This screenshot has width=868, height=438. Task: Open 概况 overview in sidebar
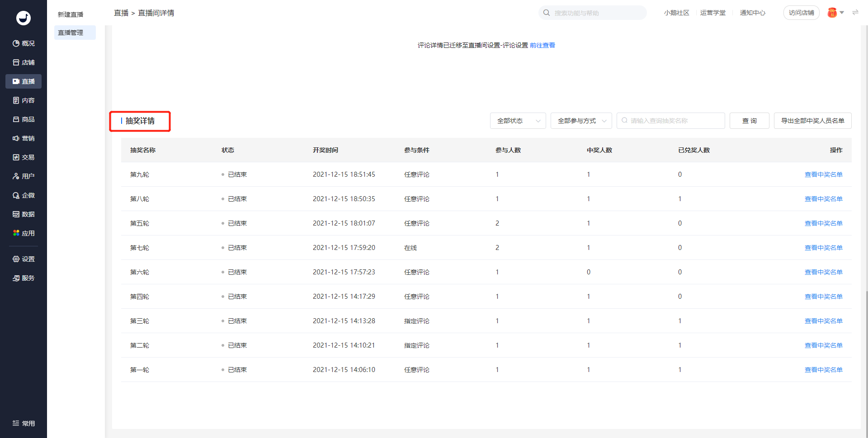24,43
